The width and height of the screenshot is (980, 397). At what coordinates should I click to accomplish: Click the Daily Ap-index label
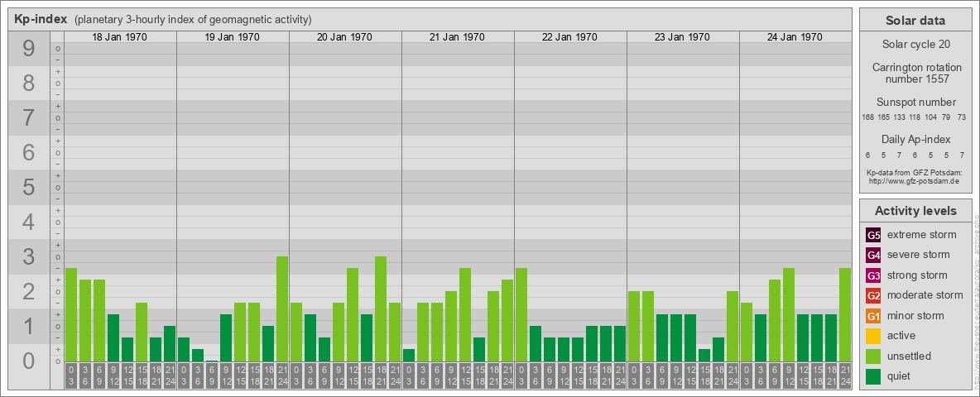[x=915, y=140]
